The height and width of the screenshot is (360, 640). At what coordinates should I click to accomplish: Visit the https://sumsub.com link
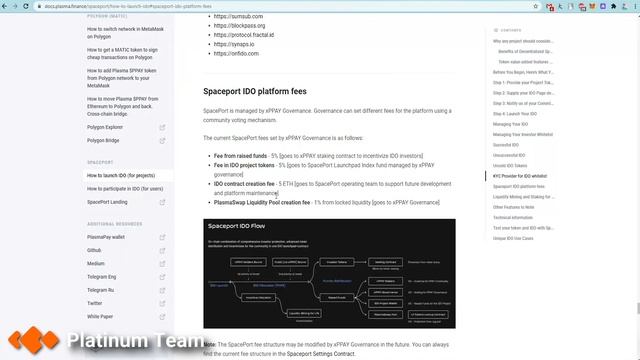(x=238, y=16)
